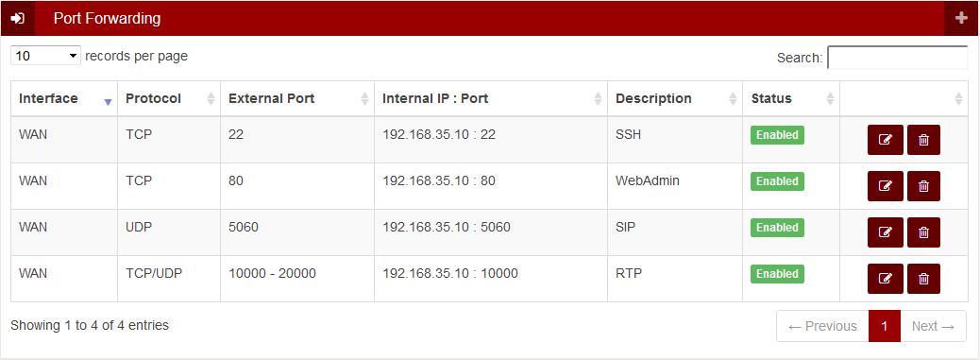Edit the SIP forwarding rule
Viewport: 980px width, 360px height.
(885, 232)
